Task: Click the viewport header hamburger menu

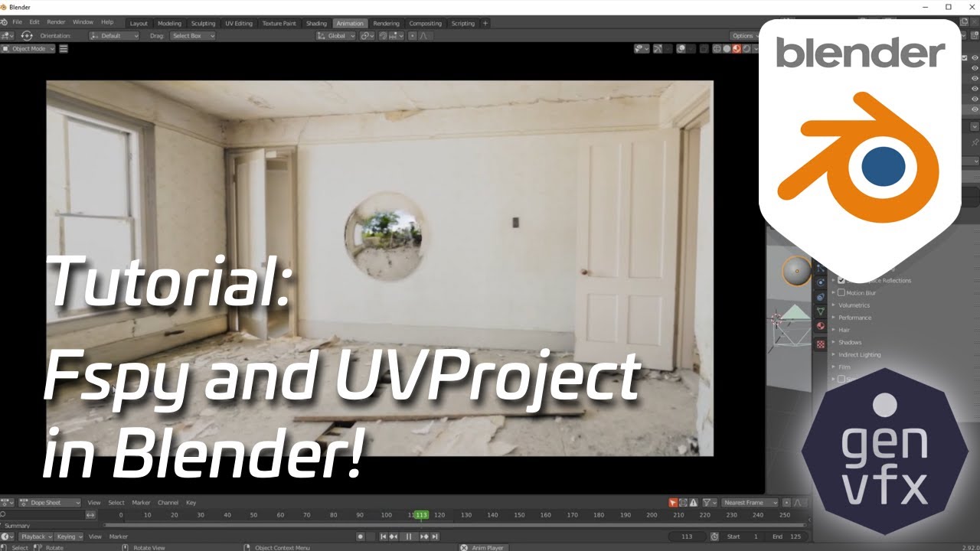Action: tap(64, 49)
